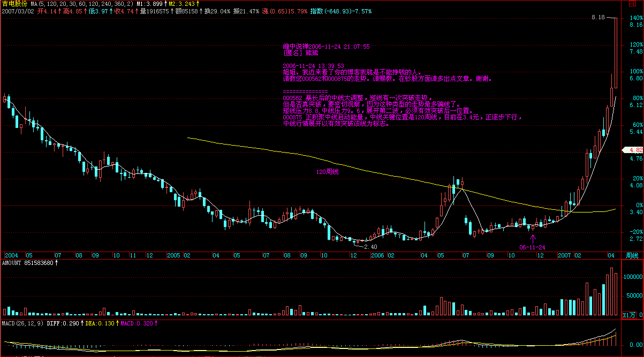Image resolution: width=644 pixels, height=357 pixels.
Task: Open the AMOUNT indicator label
Action: 12,263
